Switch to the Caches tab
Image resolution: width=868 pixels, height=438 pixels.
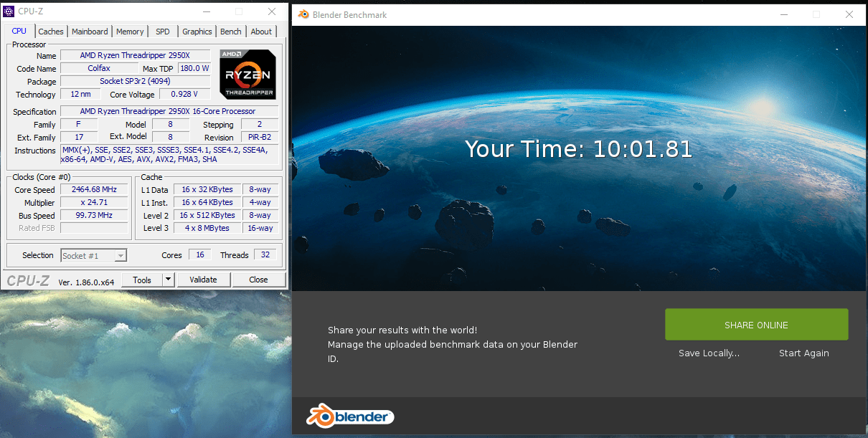pos(51,32)
